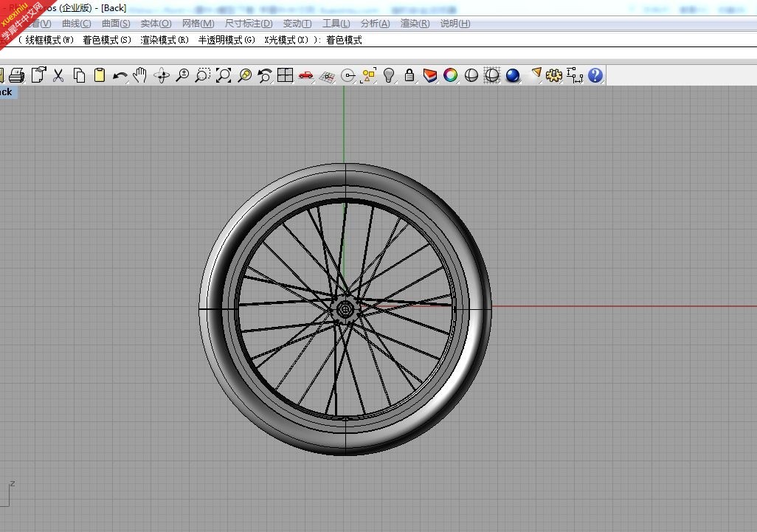Open the Edit Layers icon
The width and height of the screenshot is (757, 532).
pos(429,75)
